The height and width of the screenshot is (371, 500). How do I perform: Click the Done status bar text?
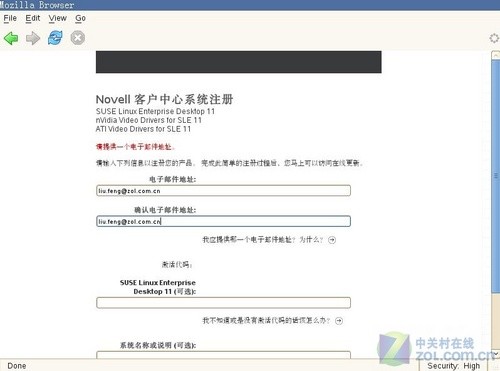[17, 366]
